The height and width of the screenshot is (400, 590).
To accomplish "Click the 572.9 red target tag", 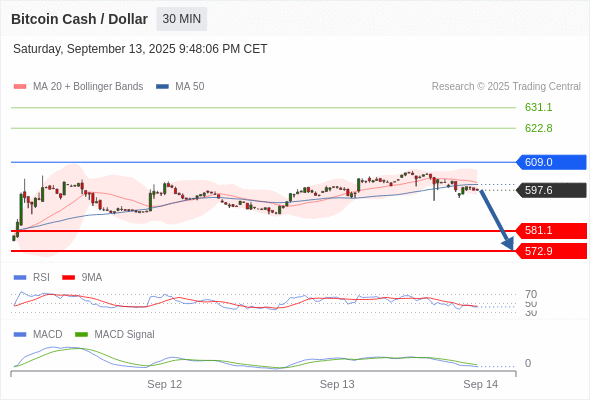I will click(x=552, y=251).
